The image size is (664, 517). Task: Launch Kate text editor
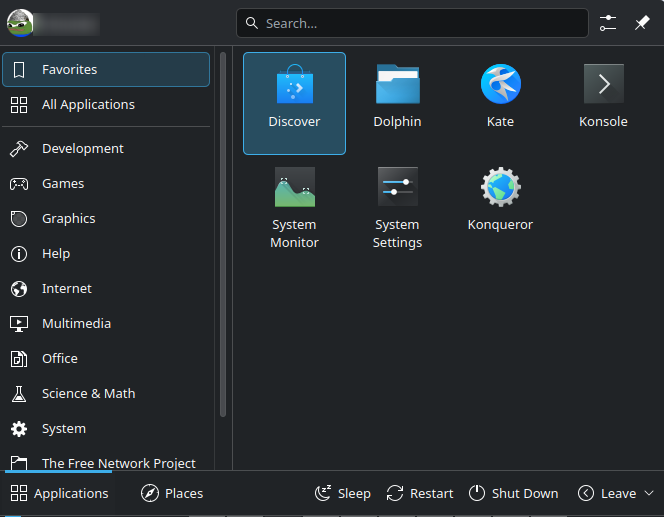(501, 103)
